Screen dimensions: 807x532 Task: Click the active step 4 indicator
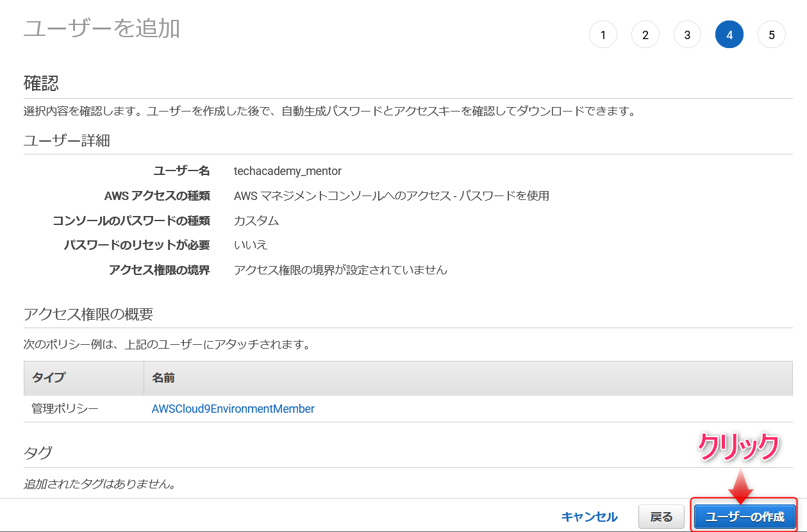[729, 35]
